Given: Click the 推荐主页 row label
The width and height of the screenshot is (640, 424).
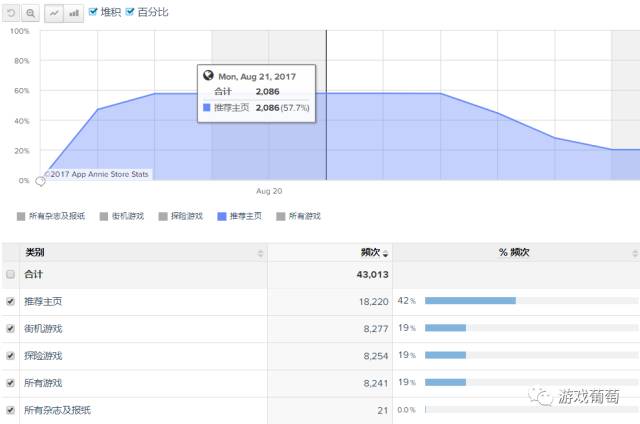Looking at the screenshot, I should point(43,302).
